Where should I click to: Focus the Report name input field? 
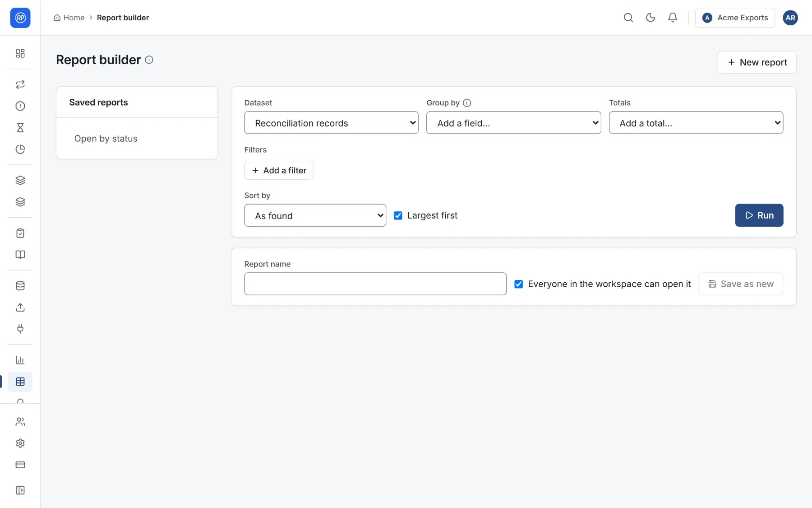pos(375,284)
